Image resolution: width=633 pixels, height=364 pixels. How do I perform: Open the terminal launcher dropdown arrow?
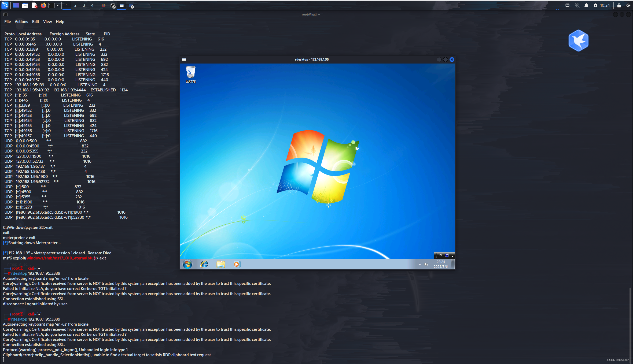(x=57, y=5)
